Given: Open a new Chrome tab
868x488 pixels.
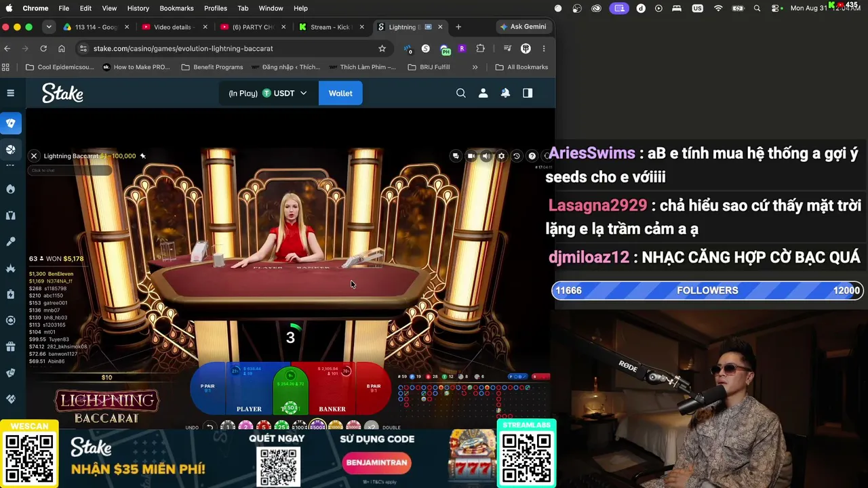Looking at the screenshot, I should pos(458,27).
